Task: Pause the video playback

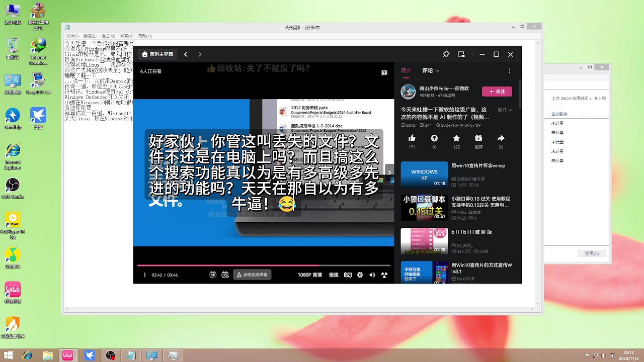Action: pos(144,275)
